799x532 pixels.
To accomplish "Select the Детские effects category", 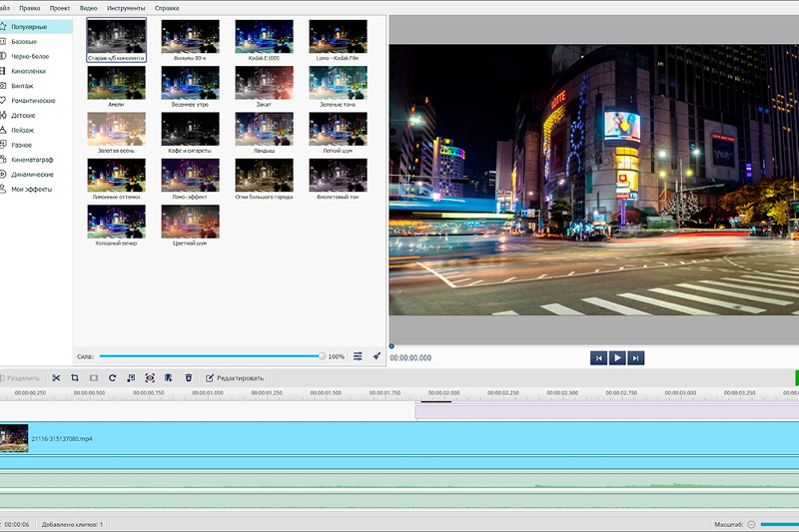I will 36,115.
